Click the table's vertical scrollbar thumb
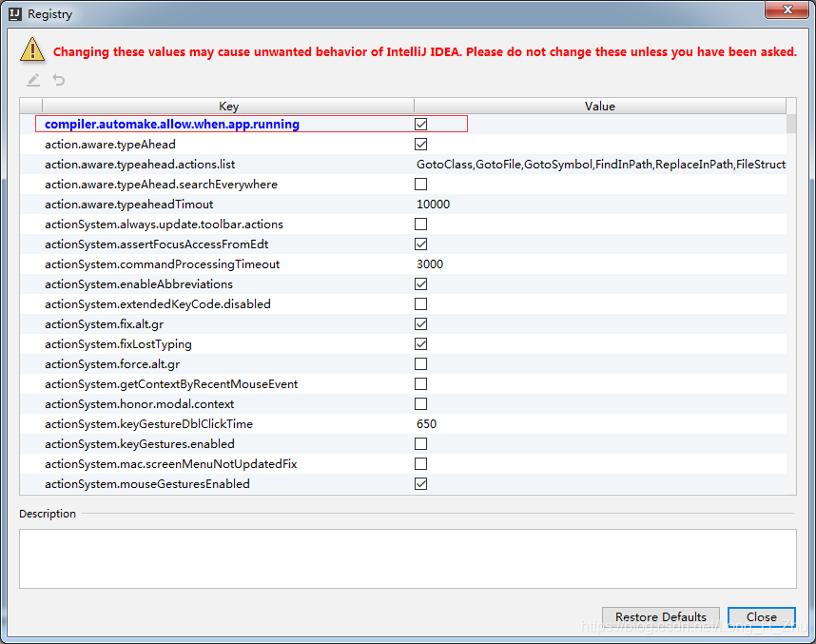 point(791,124)
